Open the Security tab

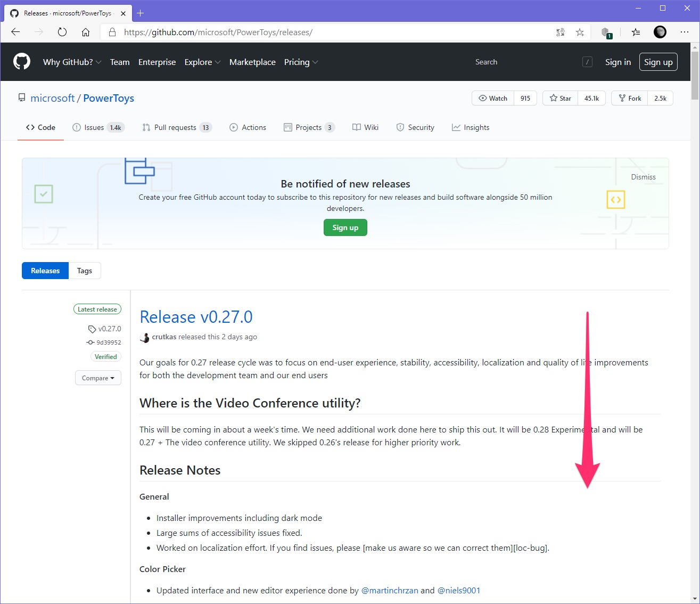tap(415, 127)
